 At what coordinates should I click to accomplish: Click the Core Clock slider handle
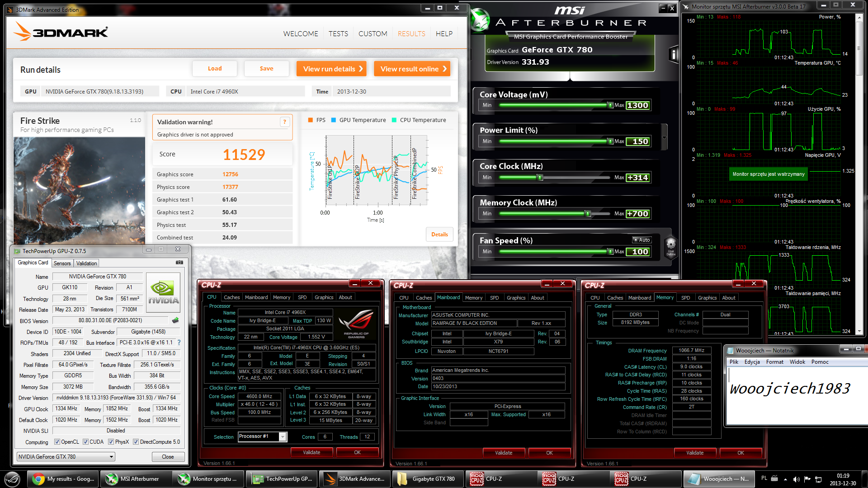540,178
